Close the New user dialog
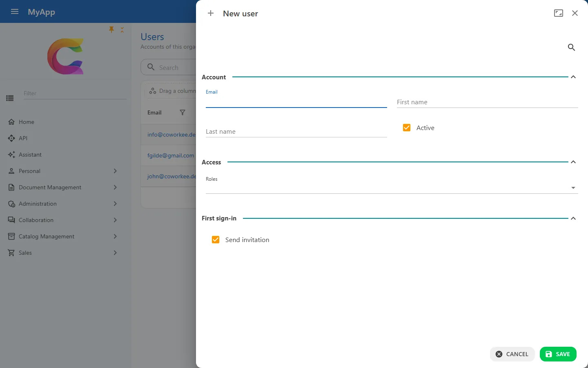588x368 pixels. click(x=575, y=13)
